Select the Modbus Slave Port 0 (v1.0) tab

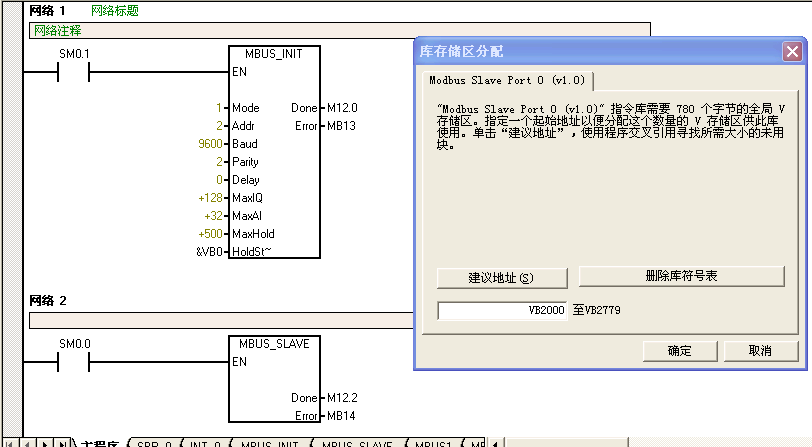click(508, 80)
